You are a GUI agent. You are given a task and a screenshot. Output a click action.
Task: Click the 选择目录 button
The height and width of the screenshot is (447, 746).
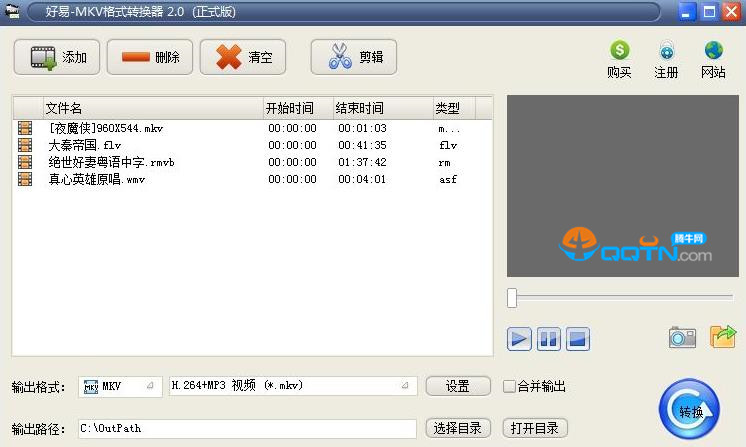point(458,428)
